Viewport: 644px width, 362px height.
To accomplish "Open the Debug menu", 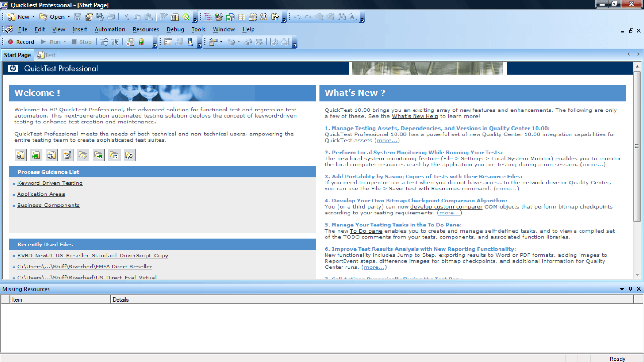I will click(175, 30).
